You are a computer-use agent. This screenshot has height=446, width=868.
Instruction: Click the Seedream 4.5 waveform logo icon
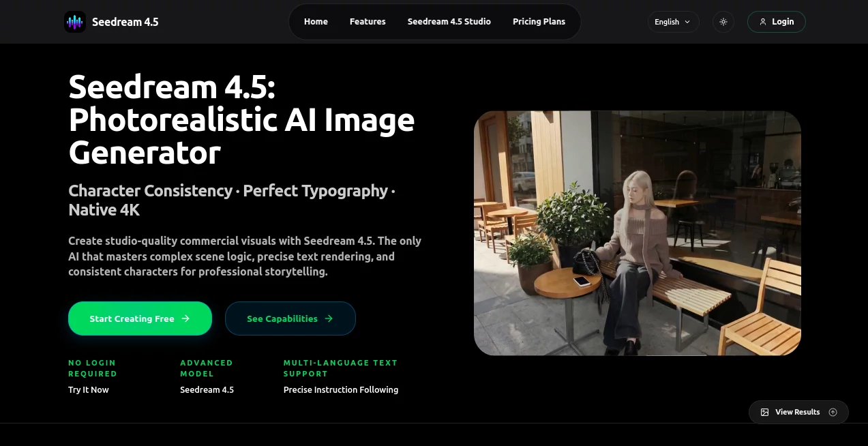[x=75, y=21]
